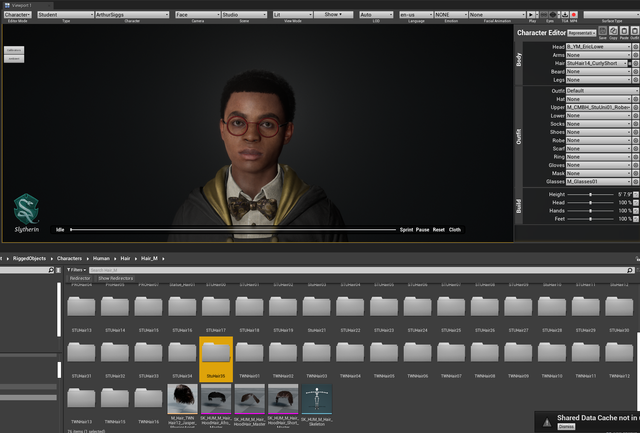Click the gear icon next to Mask

(636, 173)
